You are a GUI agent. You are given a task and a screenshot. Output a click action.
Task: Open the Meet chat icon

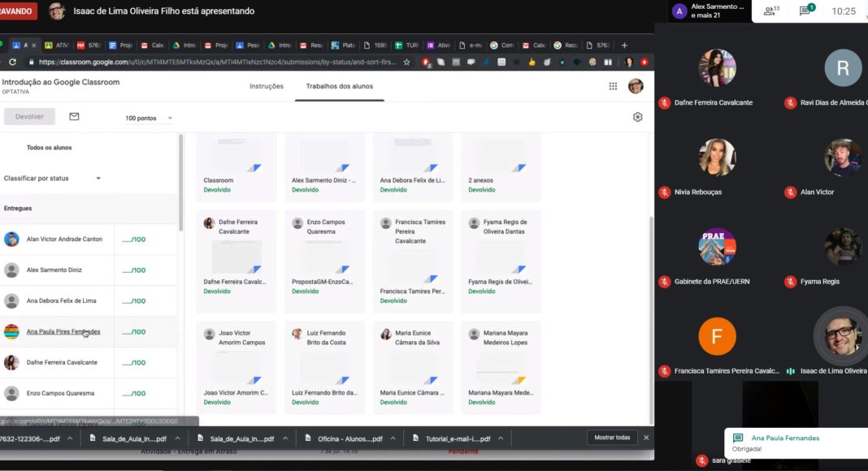[805, 11]
